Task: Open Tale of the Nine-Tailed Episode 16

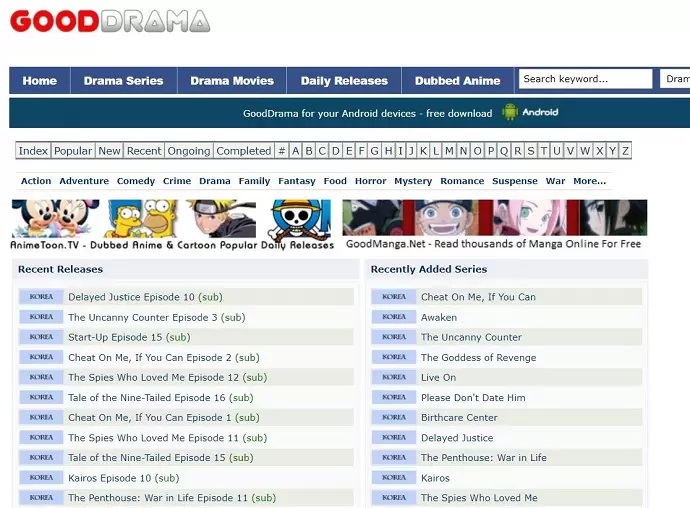Action: (x=161, y=398)
